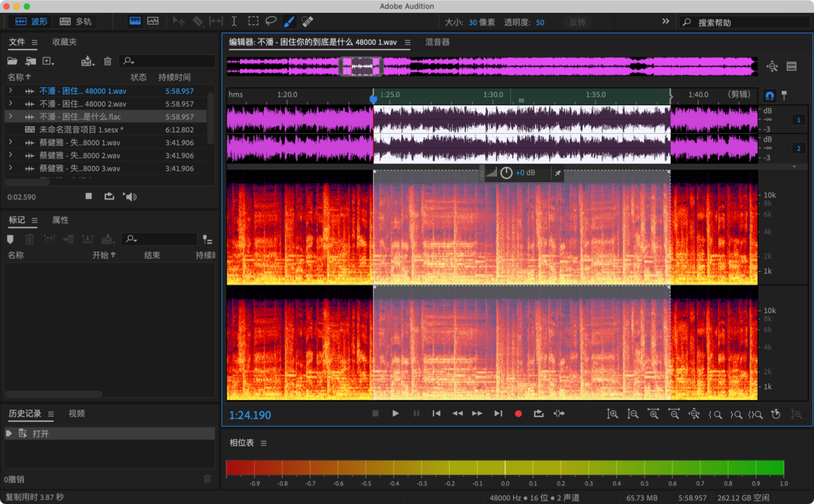Screen dimensions: 814x504
Task: Click the 搜索帮助 search field
Action: coord(743,22)
